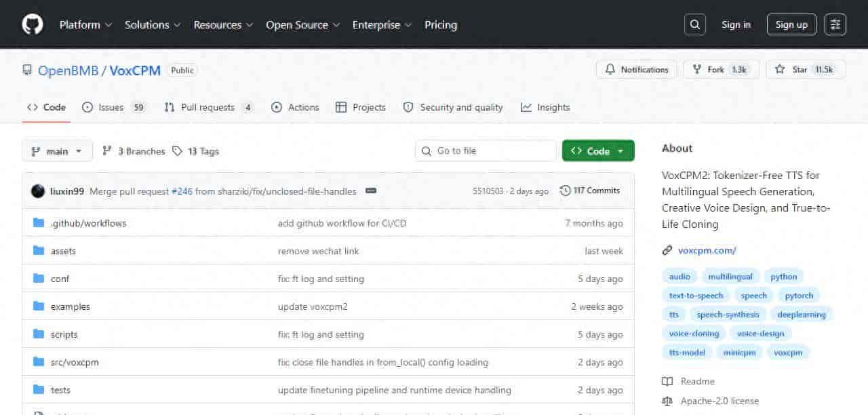The height and width of the screenshot is (415, 868).
Task: Visit the voxcpm.com link
Action: point(707,250)
